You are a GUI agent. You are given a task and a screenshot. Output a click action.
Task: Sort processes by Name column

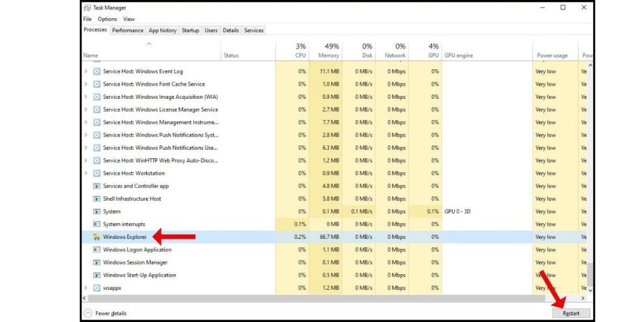151,51
